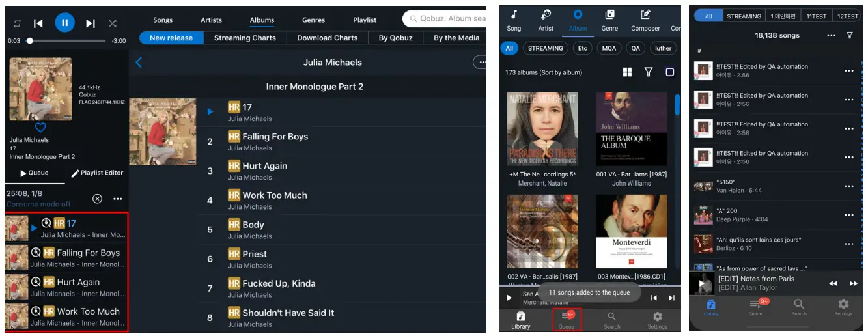Open the Song category in middle panel

[514, 20]
